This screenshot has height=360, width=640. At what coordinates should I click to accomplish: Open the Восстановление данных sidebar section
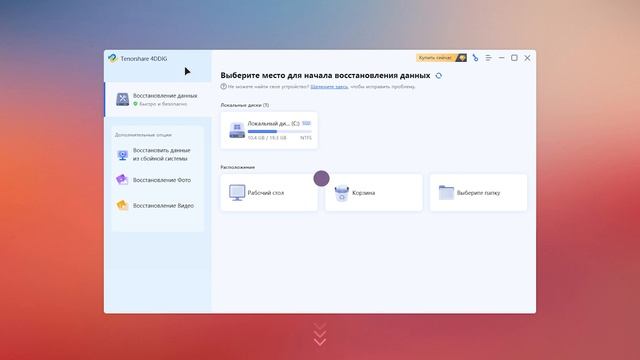pos(158,99)
